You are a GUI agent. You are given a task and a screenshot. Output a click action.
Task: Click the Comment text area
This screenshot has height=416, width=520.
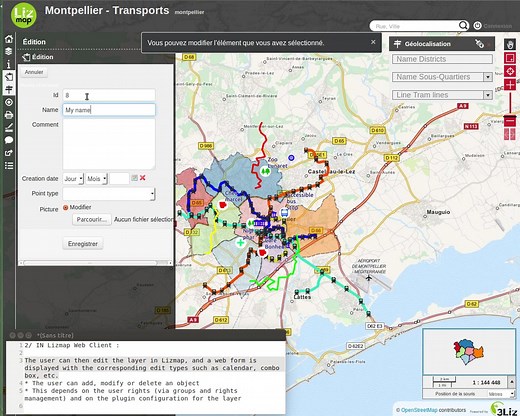109,144
